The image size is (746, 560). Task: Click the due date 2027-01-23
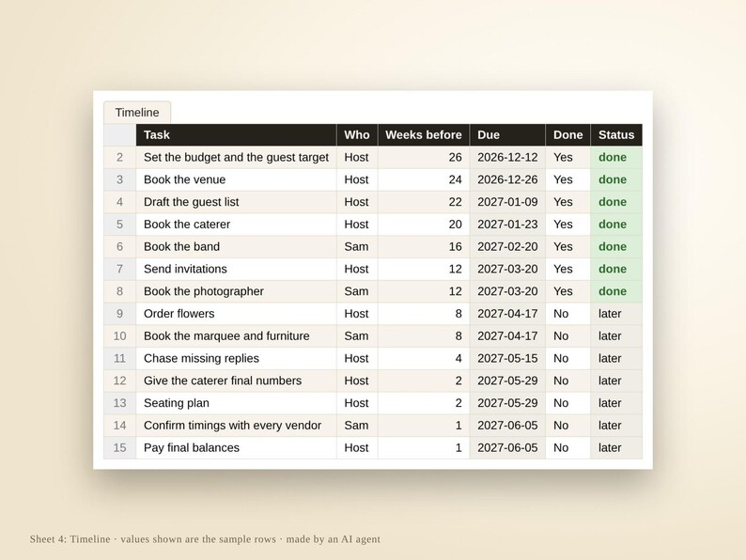[x=507, y=225]
